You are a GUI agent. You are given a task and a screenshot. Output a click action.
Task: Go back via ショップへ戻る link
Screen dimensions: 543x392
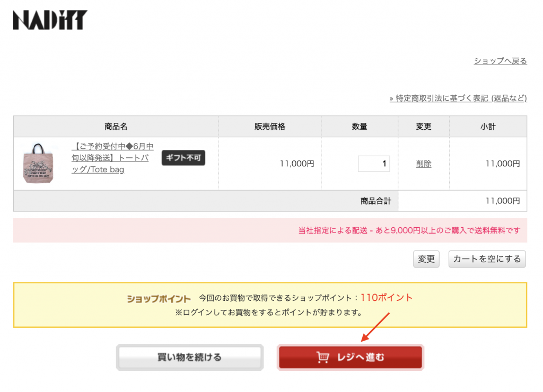(500, 61)
